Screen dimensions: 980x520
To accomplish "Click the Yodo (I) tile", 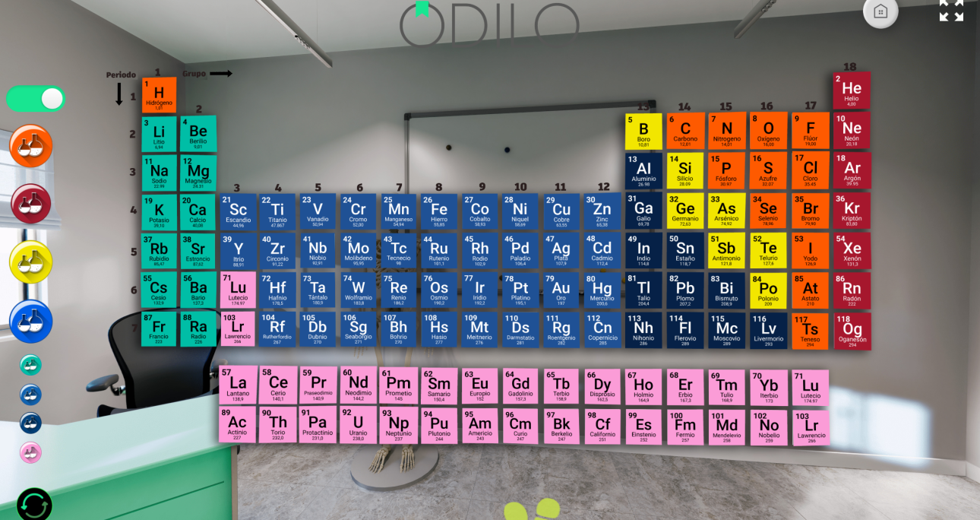I will click(x=811, y=250).
